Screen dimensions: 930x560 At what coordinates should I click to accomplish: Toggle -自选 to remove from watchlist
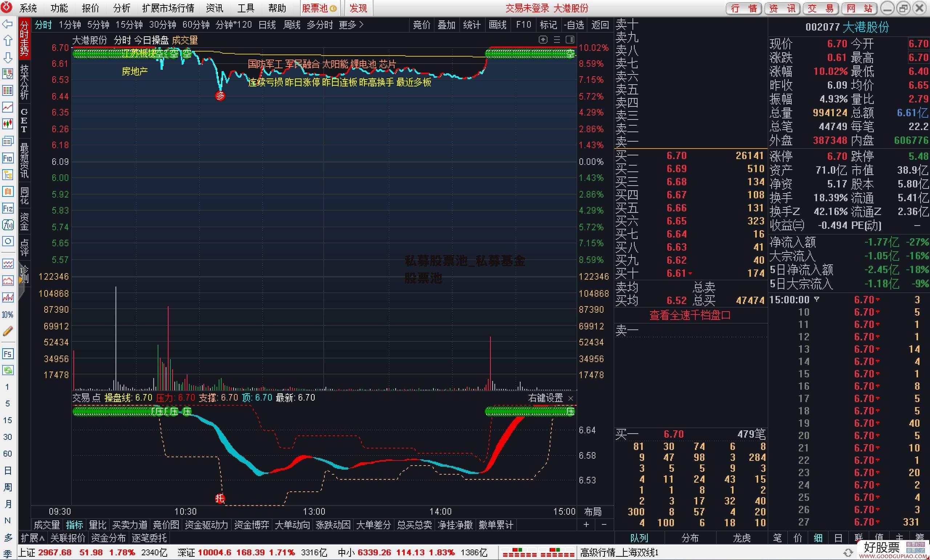[x=574, y=25]
